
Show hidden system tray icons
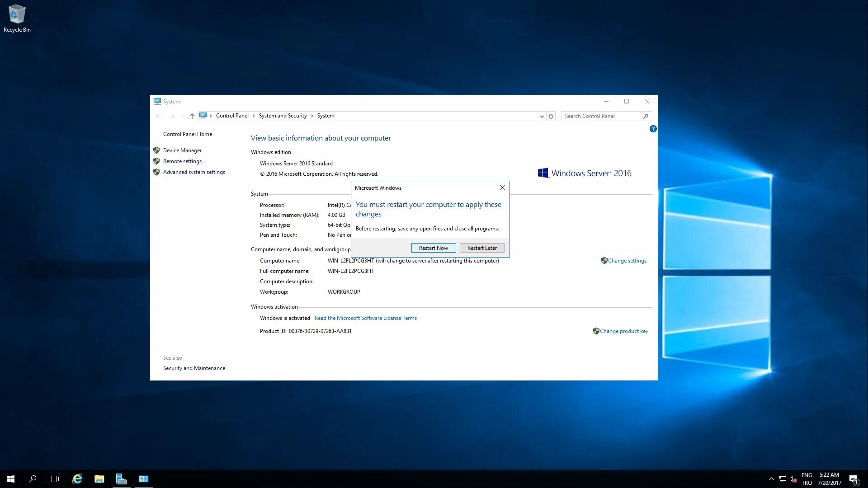(x=771, y=479)
